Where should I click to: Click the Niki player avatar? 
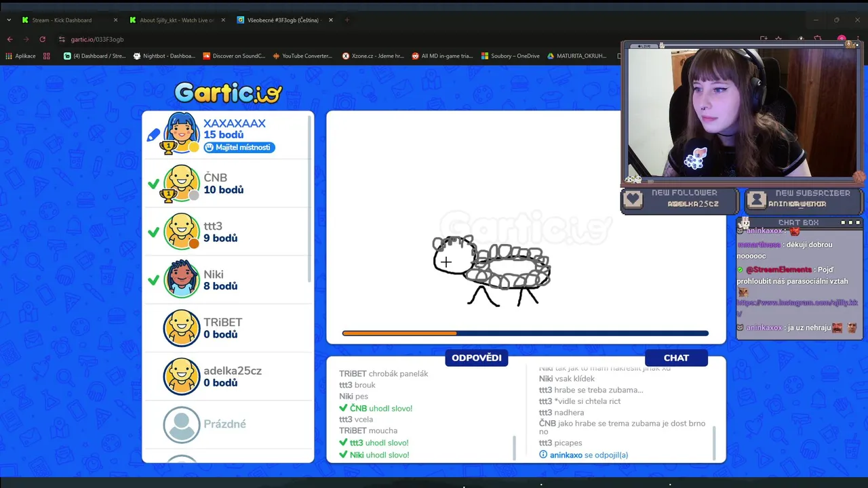[182, 279]
